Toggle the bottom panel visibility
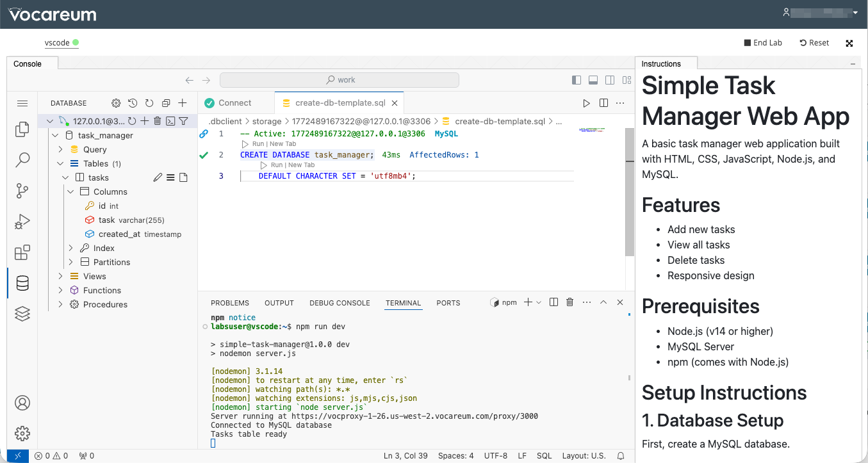This screenshot has height=463, width=868. click(593, 80)
